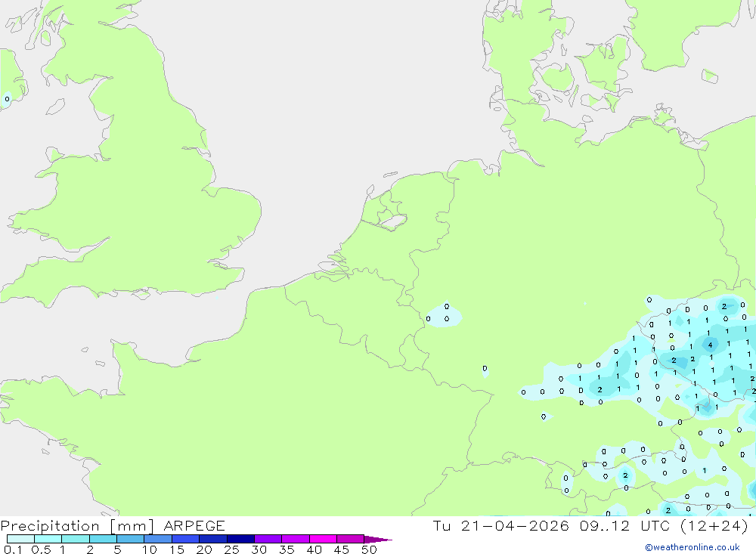Pick the 35–40 mm purple legend swatch
Viewport: 756px width, 554px height.
(x=296, y=539)
